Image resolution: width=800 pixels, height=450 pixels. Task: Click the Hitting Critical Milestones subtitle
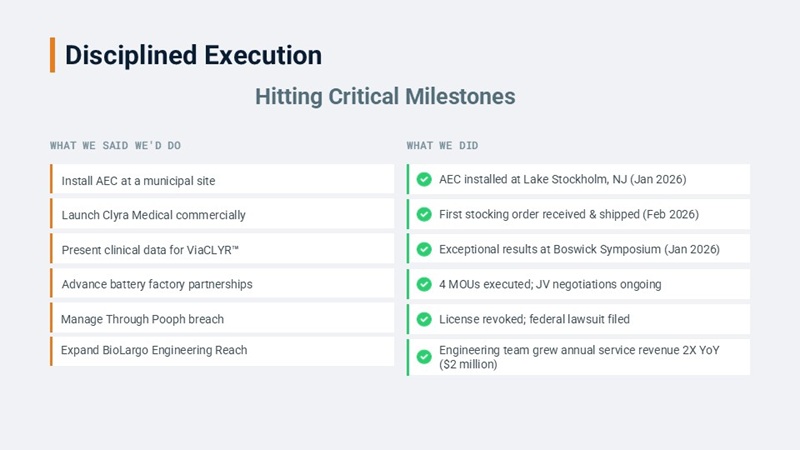[385, 97]
